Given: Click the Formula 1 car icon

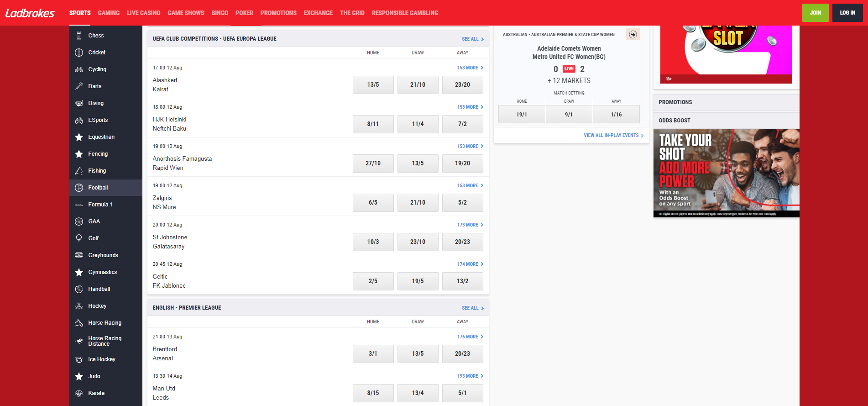Looking at the screenshot, I should (x=79, y=205).
